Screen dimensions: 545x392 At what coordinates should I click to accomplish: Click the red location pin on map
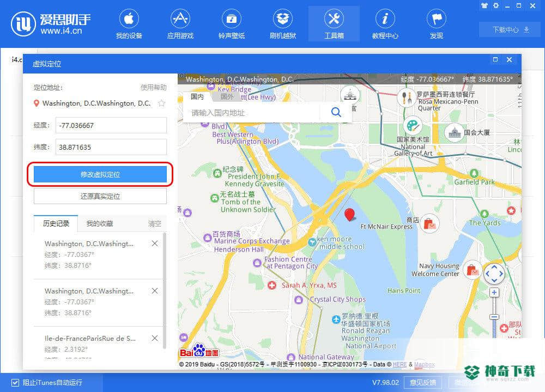coord(349,215)
